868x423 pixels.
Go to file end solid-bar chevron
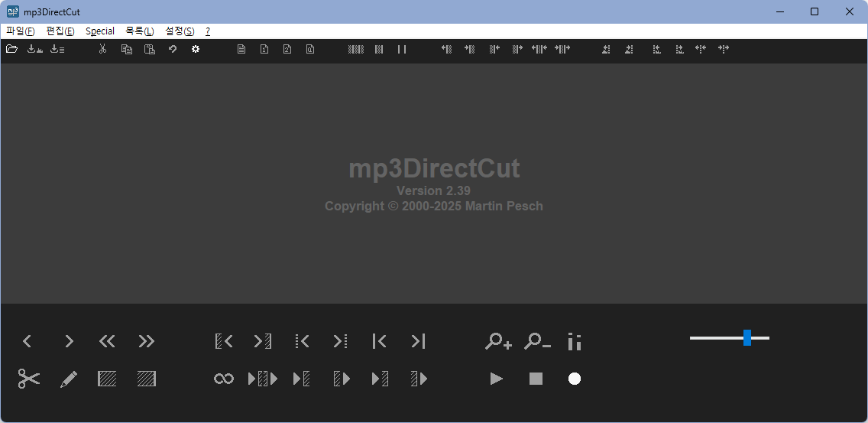pos(418,341)
